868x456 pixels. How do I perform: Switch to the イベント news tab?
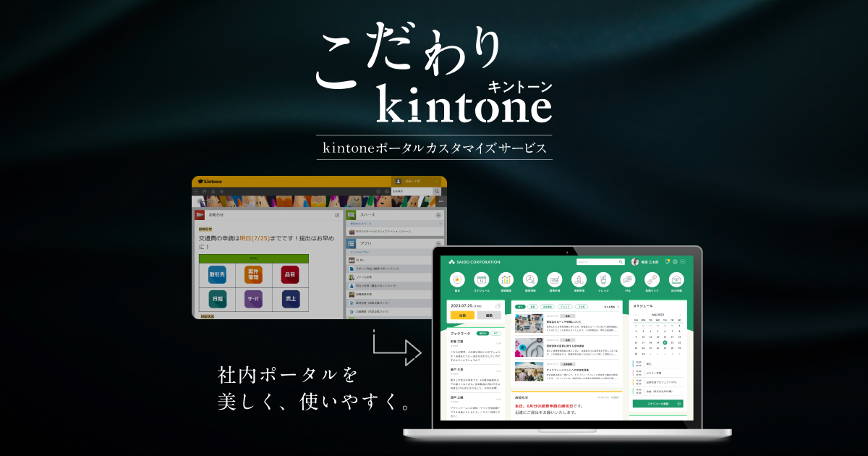(565, 306)
